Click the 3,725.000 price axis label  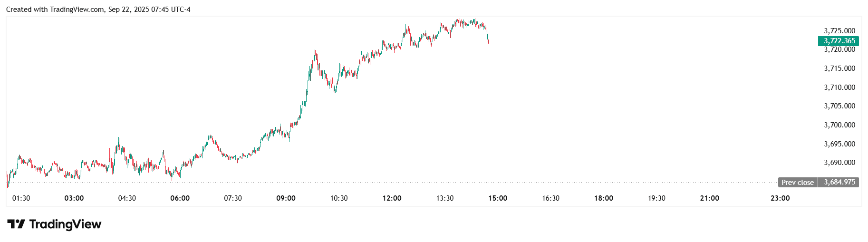[839, 31]
